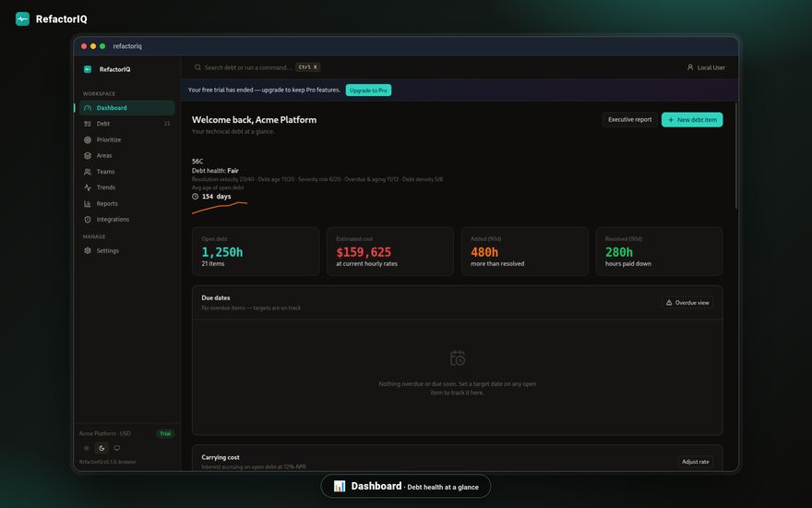The image size is (812, 508).
Task: Click the 'Avg age of open debt' label
Action: click(218, 187)
